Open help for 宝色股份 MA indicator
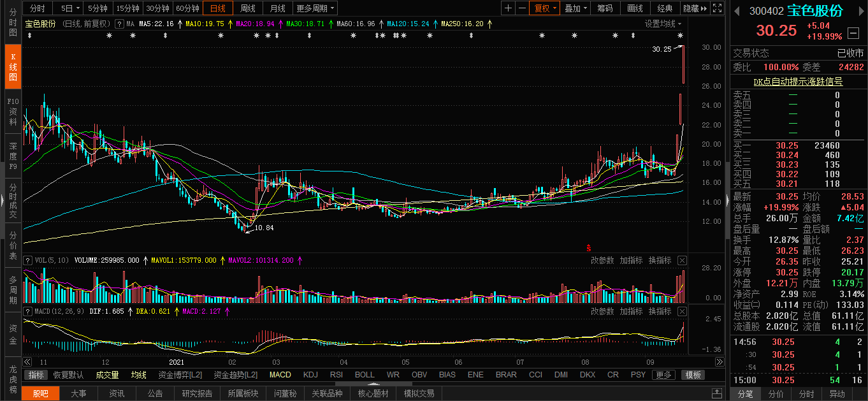The width and height of the screenshot is (868, 401). click(x=119, y=24)
